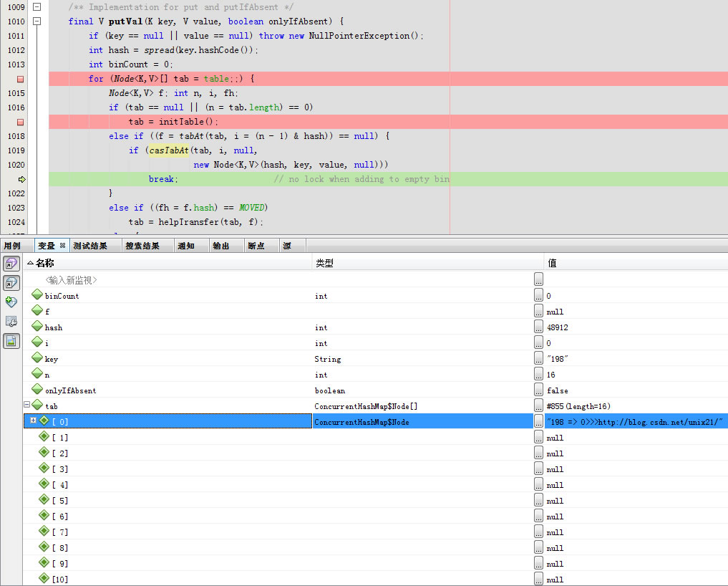Close the 变量 tab with its X
Viewport: 728px width, 586px height.
tap(63, 246)
